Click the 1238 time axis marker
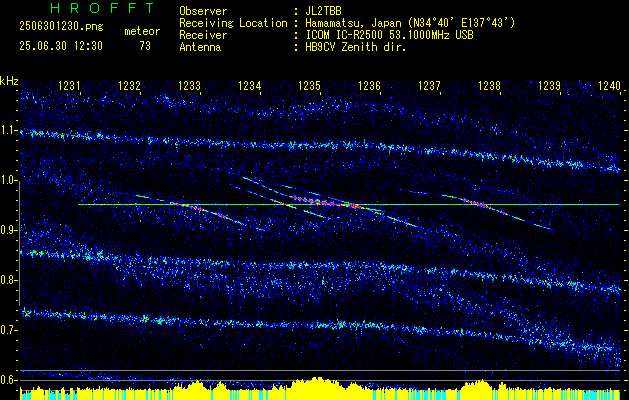 [x=489, y=85]
